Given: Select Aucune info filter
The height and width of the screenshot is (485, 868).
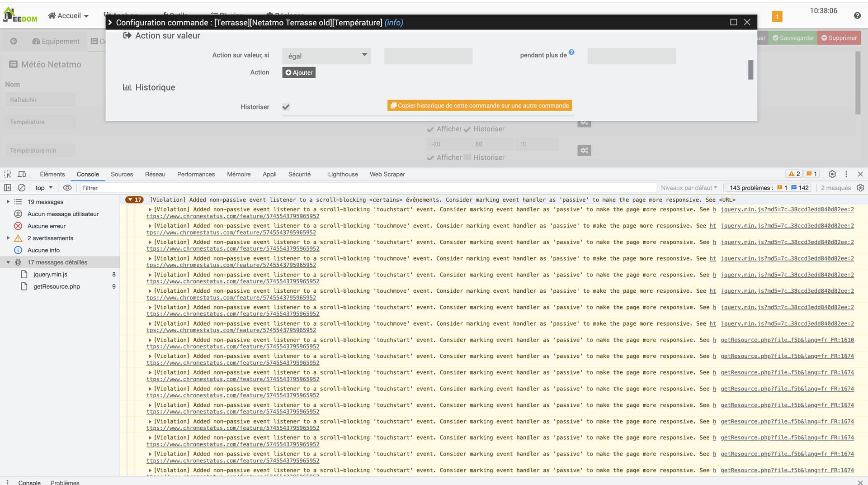Looking at the screenshot, I should (43, 250).
